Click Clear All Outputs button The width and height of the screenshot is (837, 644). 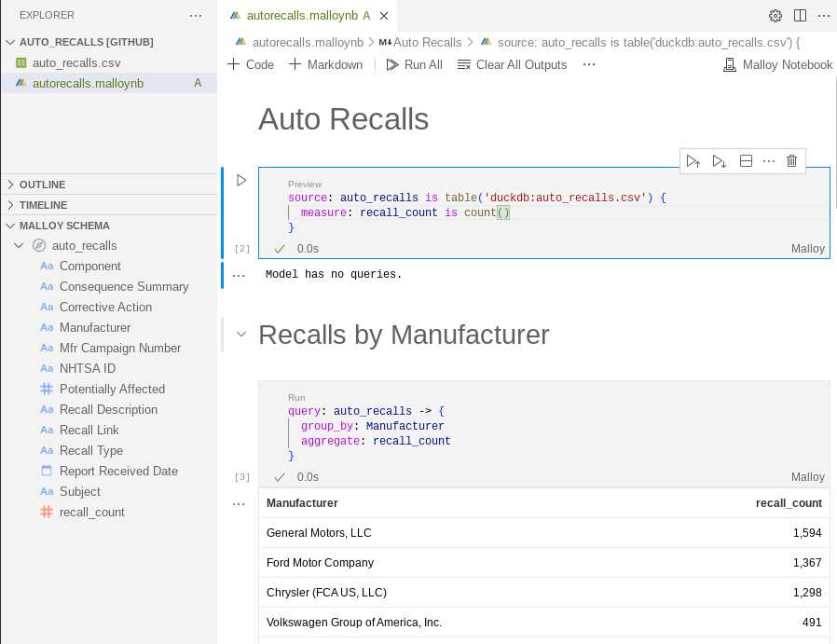pyautogui.click(x=513, y=64)
